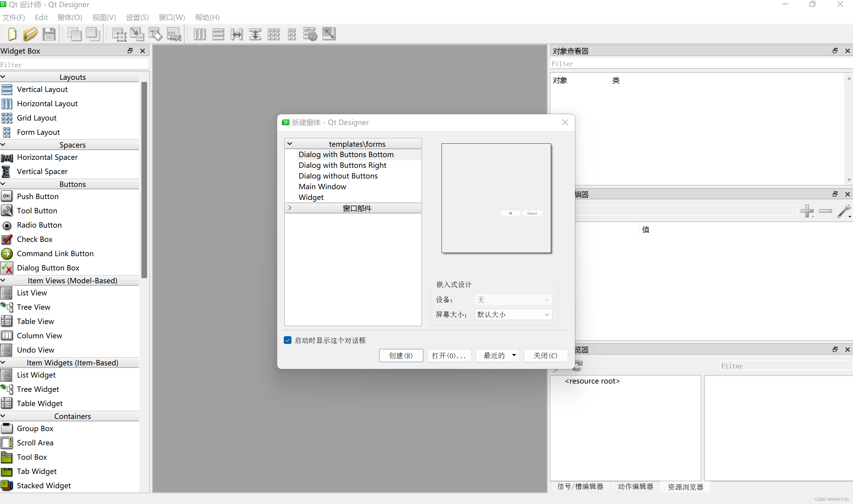Toggle show dialog on startup checkbox
Screen dimensions: 853x504
[288, 339]
